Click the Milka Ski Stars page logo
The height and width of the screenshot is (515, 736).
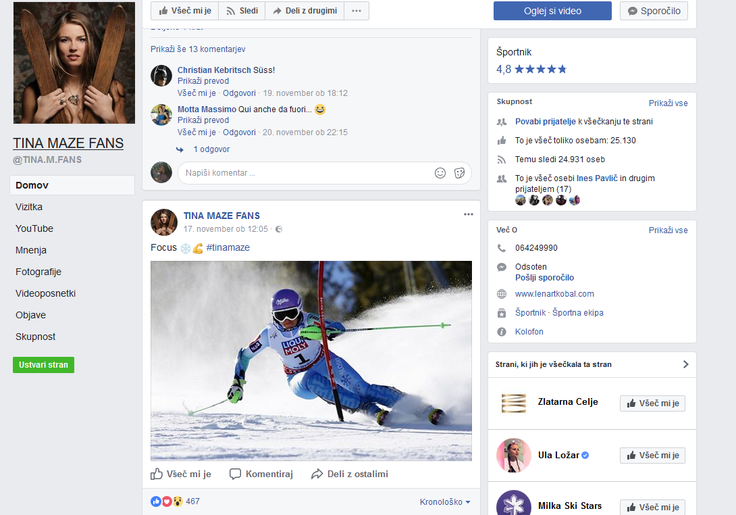514,503
